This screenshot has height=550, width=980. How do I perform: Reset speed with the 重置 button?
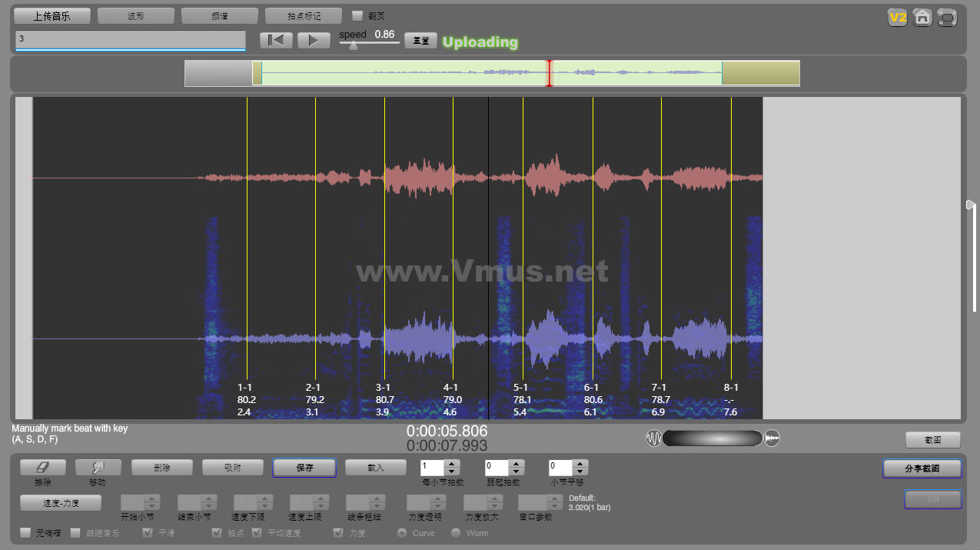(420, 41)
